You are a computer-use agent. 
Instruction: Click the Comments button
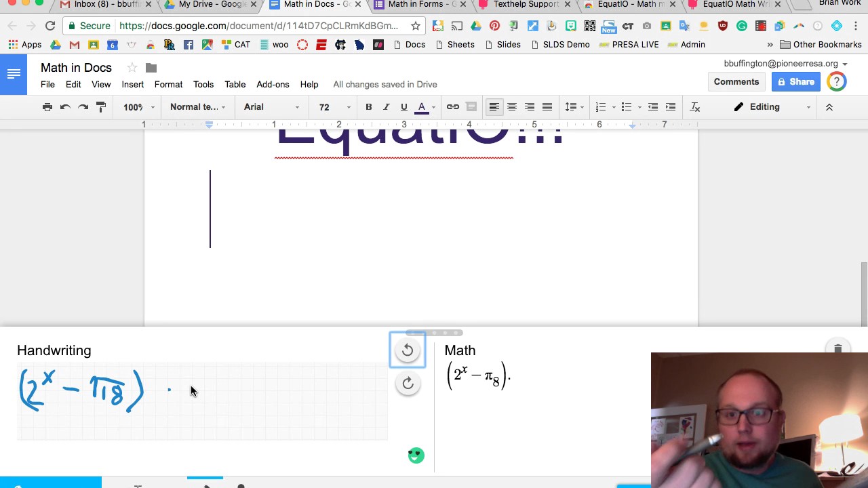[x=736, y=82]
